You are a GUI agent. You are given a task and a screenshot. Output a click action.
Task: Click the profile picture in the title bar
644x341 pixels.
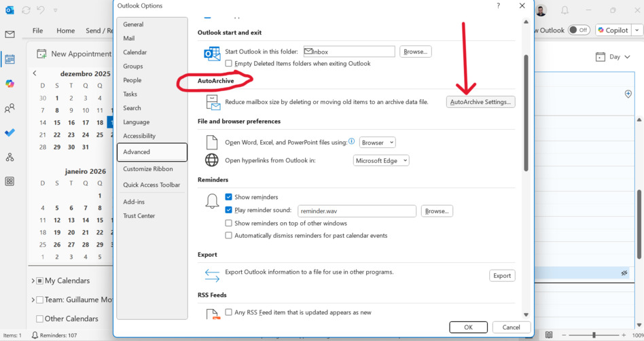[541, 10]
